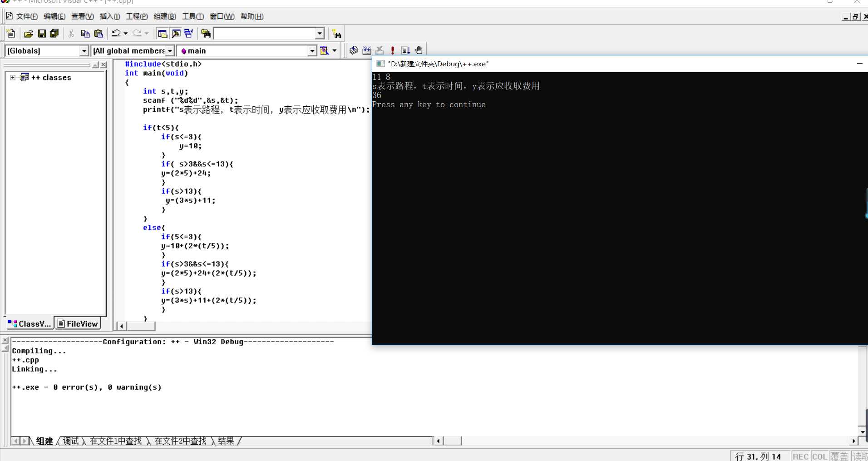Screen dimensions: 868x461
Task: Click the '0 error(s), 0 warning(s)' output line
Action: [86, 387]
